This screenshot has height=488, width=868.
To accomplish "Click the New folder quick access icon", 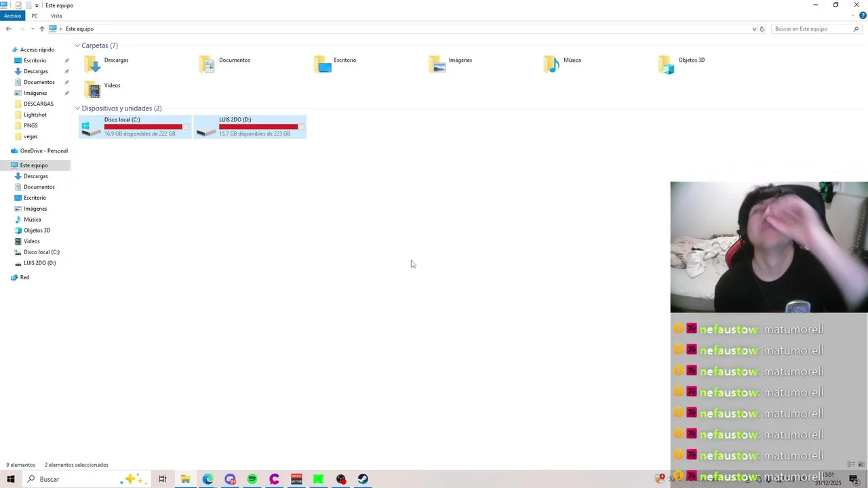I will click(x=28, y=5).
